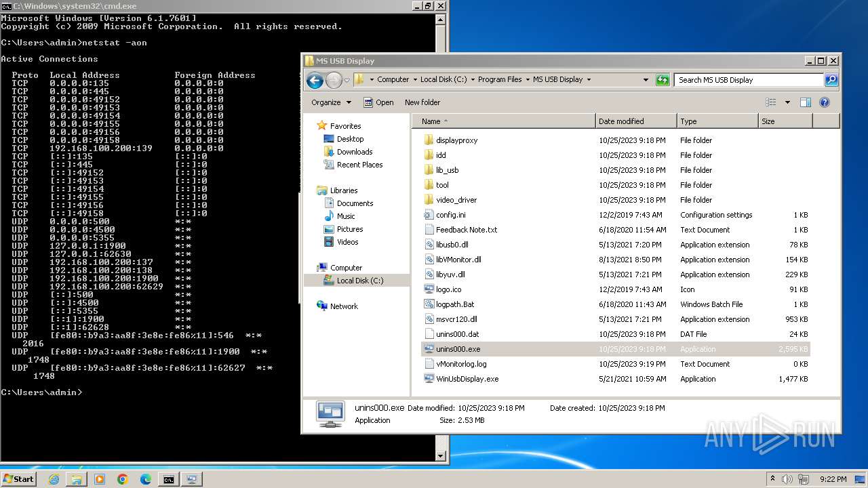Sort by Date modified column header
868x488 pixels.
coord(636,121)
